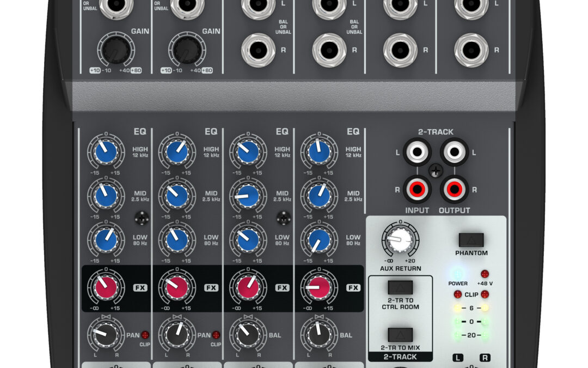The width and height of the screenshot is (588, 368).
Task: Click the fourth channel's red FX knob
Action: click(318, 287)
